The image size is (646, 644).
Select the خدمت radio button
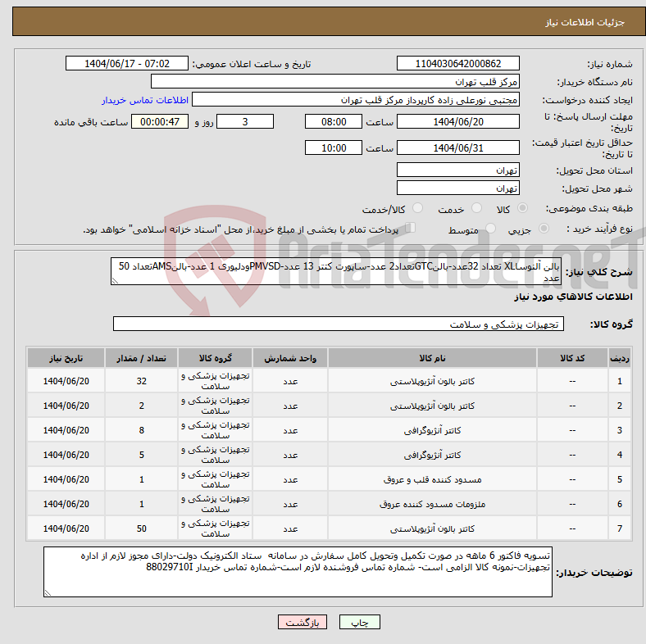click(476, 208)
